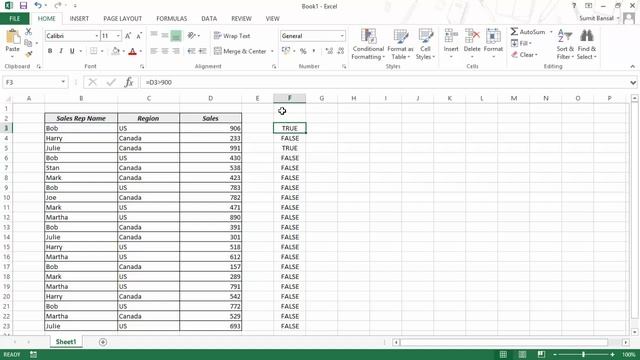This screenshot has width=640, height=360.
Task: Increase font size with the large A icon
Action: pos(128,36)
